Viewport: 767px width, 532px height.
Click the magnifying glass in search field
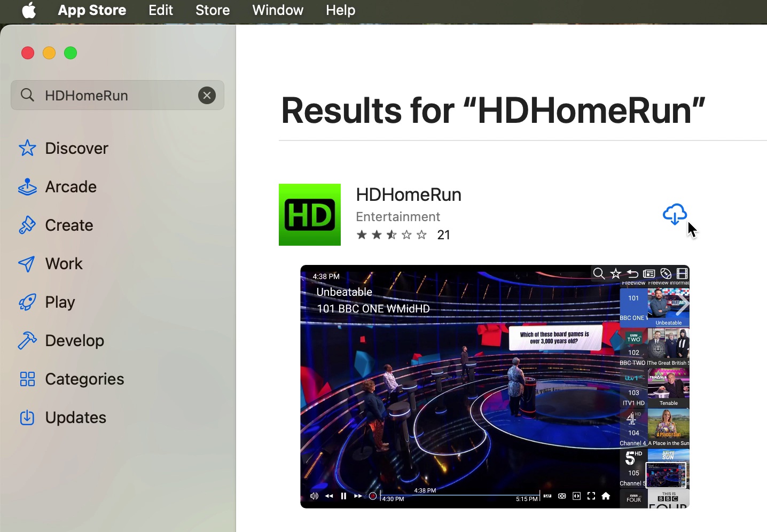click(27, 95)
